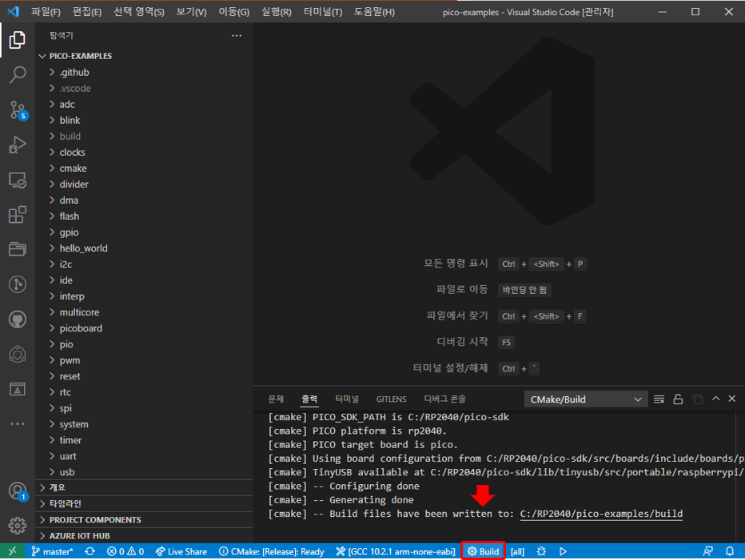Open notifications bell icon
The height and width of the screenshot is (560, 745).
(x=730, y=551)
